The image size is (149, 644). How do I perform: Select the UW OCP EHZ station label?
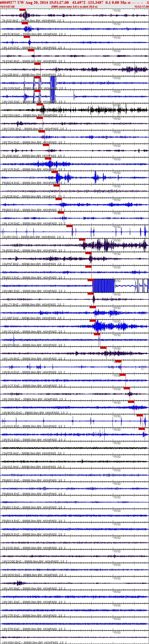tap(34, 385)
